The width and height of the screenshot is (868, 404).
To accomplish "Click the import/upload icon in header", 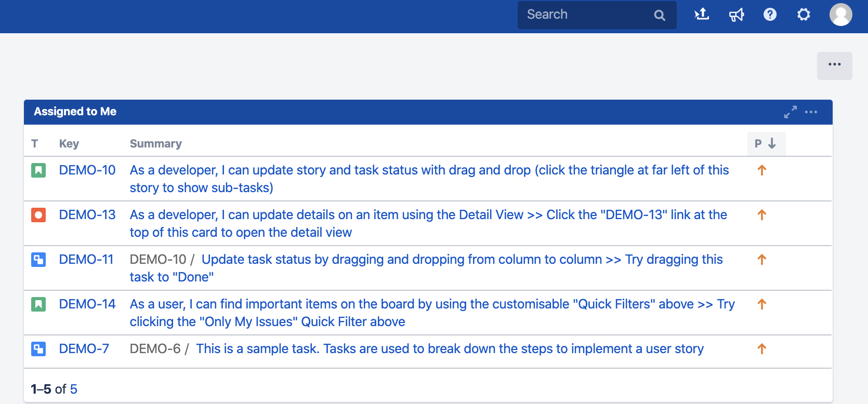I will (x=702, y=15).
